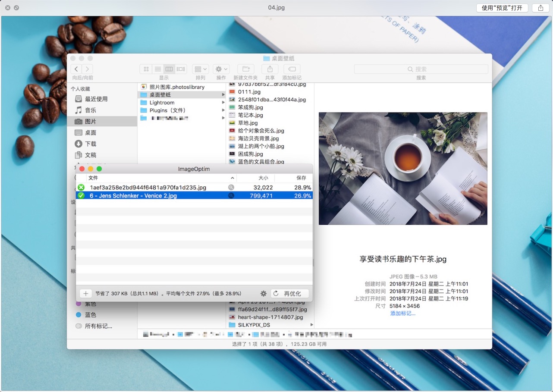Switch Finder to icon view
Viewport: 553px width, 392px height.
tap(146, 69)
